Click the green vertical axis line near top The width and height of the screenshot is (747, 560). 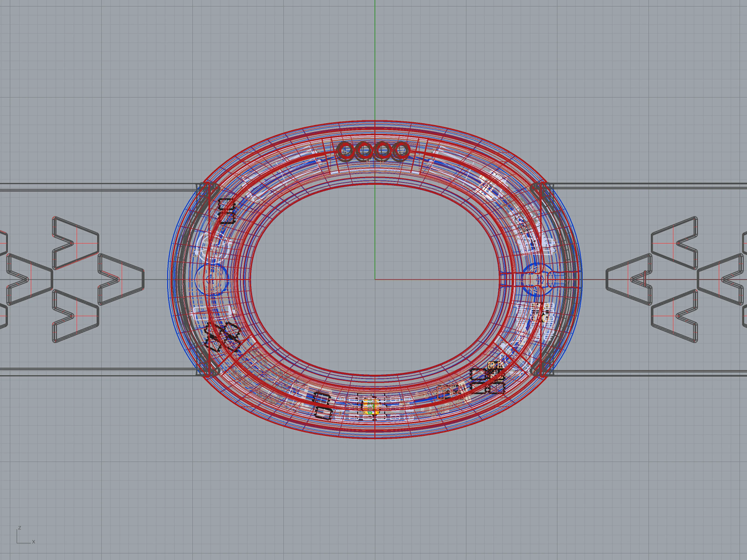pyautogui.click(x=375, y=51)
